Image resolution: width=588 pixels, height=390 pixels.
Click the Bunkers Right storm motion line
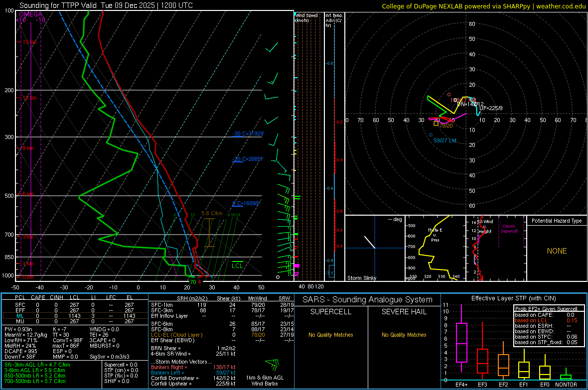pyautogui.click(x=193, y=368)
